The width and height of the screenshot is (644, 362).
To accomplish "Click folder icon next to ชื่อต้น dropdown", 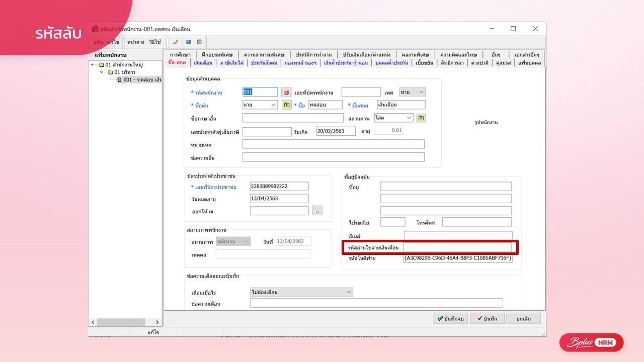I will tap(287, 105).
